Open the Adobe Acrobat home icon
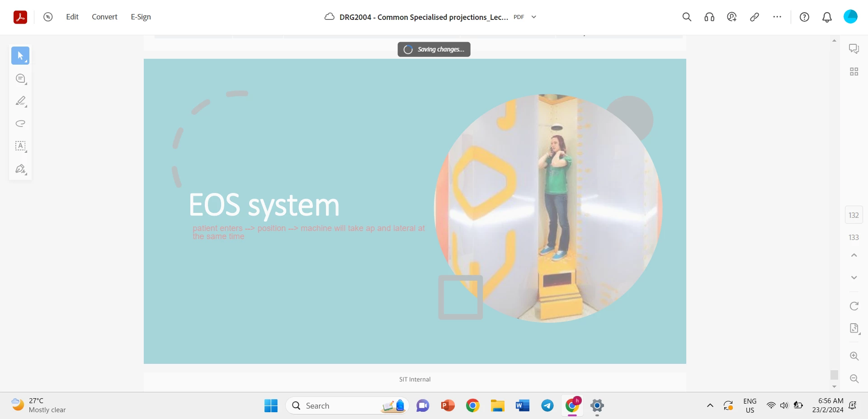Viewport: 868px width, 419px height. click(x=20, y=17)
